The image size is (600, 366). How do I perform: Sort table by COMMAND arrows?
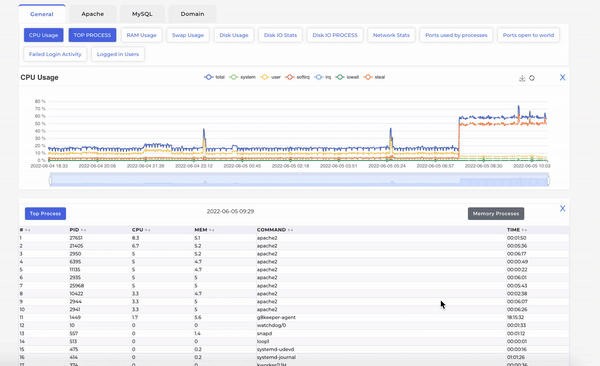click(x=290, y=230)
